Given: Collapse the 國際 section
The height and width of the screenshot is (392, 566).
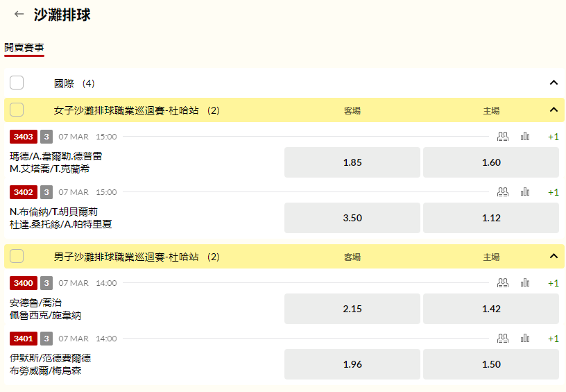Looking at the screenshot, I should coord(554,83).
